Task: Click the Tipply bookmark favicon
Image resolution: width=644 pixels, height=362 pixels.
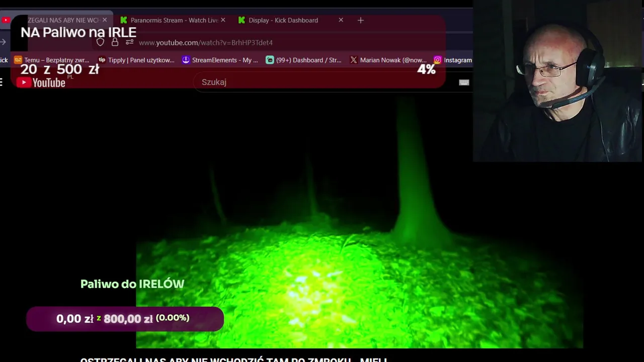Action: 102,60
